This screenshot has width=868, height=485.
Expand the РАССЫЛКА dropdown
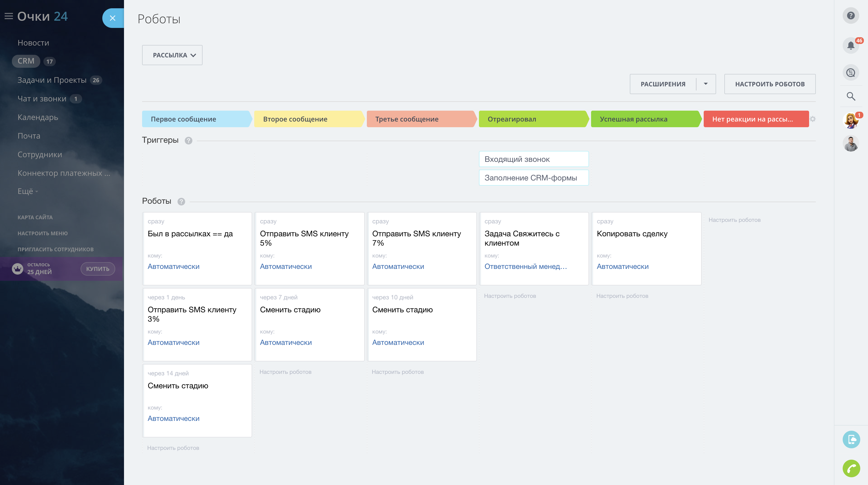172,55
